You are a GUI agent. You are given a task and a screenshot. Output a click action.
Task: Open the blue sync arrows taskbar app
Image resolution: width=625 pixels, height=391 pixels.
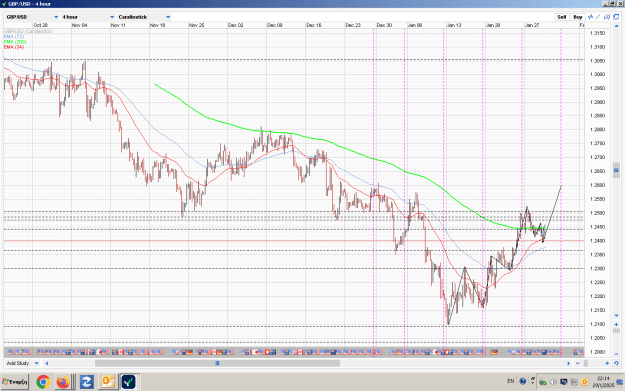[x=86, y=382]
